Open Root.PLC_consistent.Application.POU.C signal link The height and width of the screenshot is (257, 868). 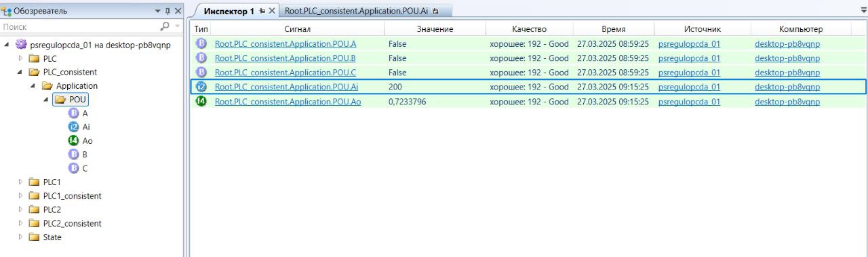pos(285,73)
